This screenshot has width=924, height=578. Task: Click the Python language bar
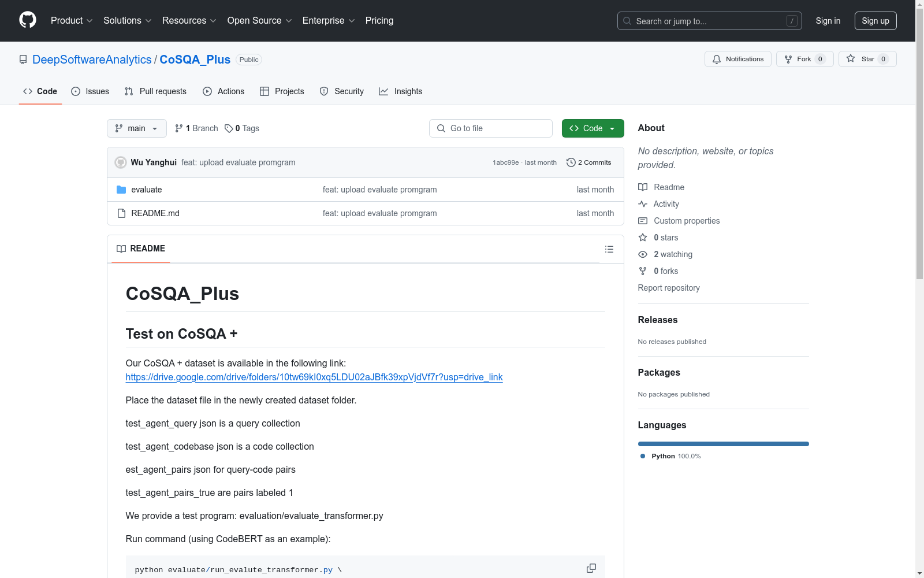724,444
